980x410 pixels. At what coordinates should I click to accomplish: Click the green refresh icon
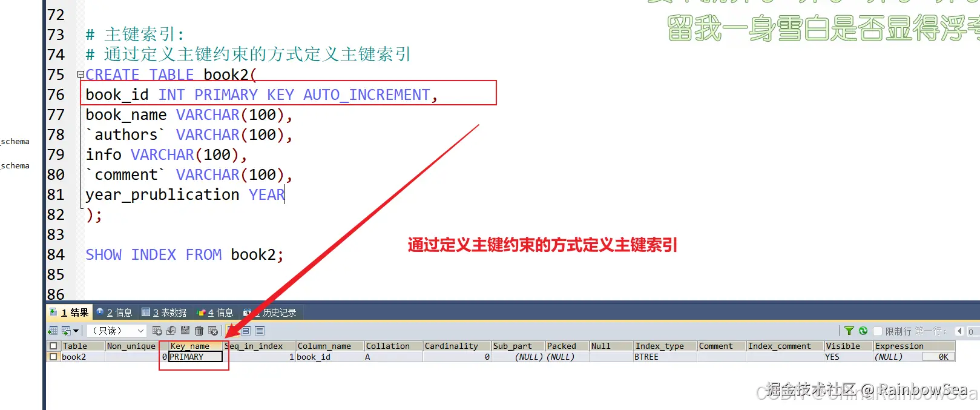(863, 331)
